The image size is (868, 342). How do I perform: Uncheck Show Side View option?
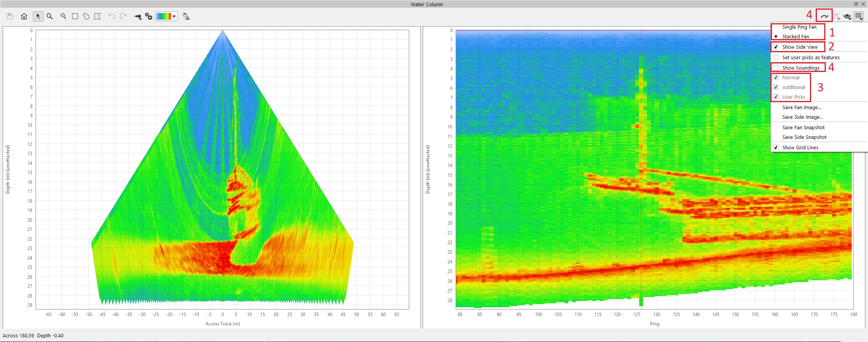[776, 47]
